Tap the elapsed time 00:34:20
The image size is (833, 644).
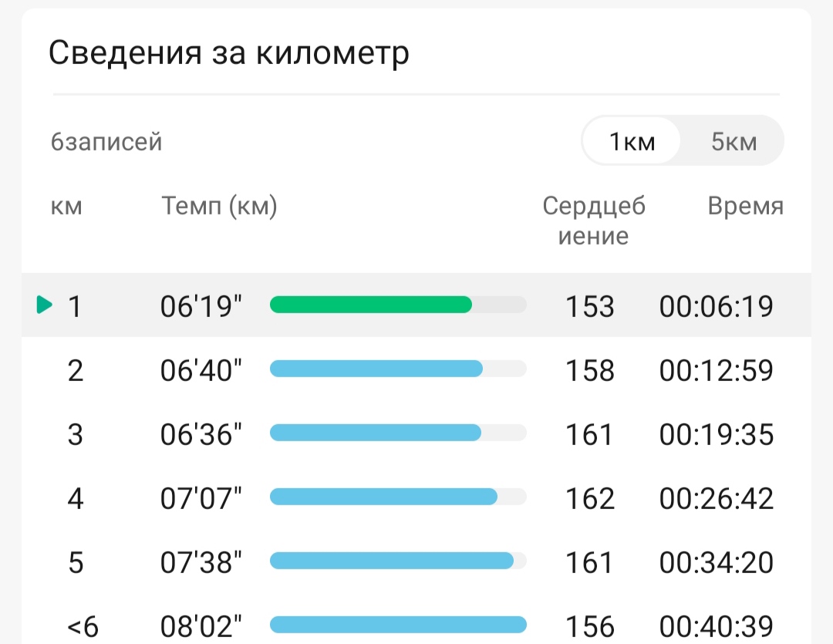coord(716,562)
